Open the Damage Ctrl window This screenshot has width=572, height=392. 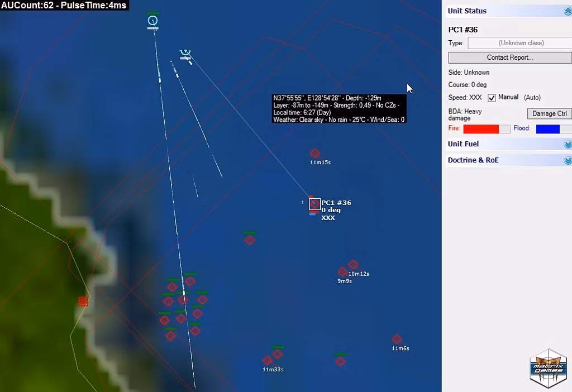point(550,114)
